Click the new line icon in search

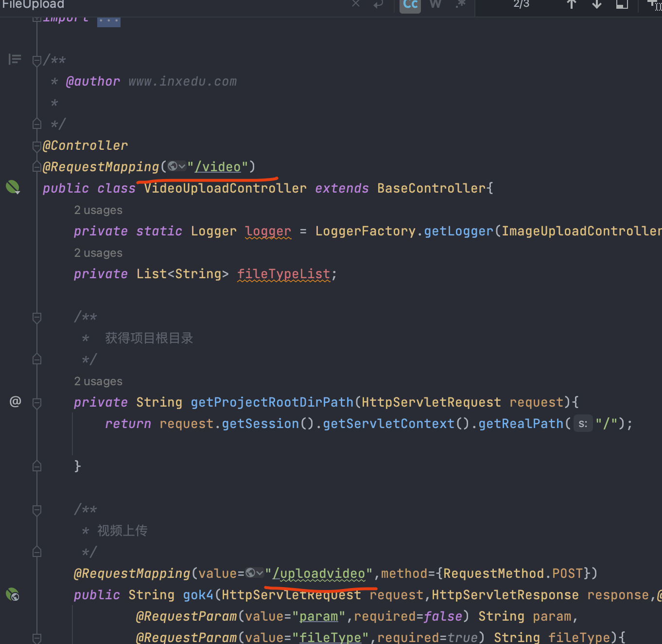pos(378,4)
